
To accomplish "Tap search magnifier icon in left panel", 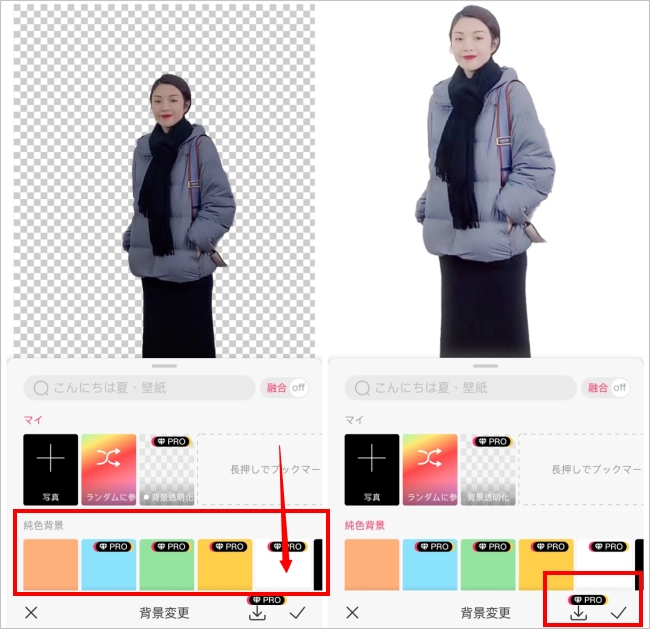I will click(x=41, y=389).
